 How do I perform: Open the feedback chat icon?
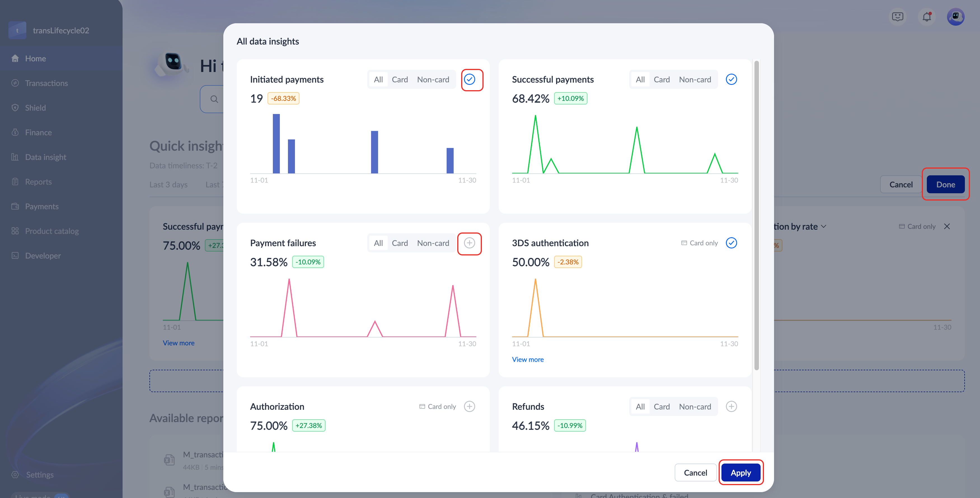897,17
